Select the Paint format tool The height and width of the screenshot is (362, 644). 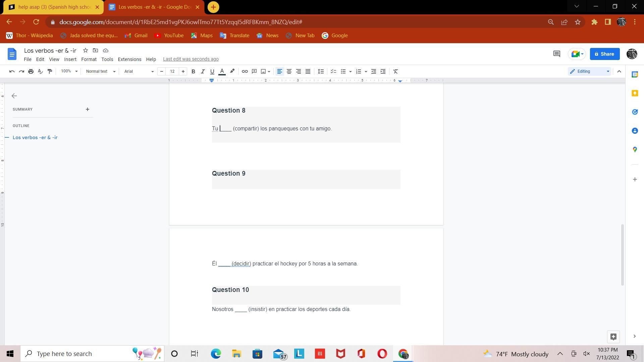pyautogui.click(x=50, y=71)
